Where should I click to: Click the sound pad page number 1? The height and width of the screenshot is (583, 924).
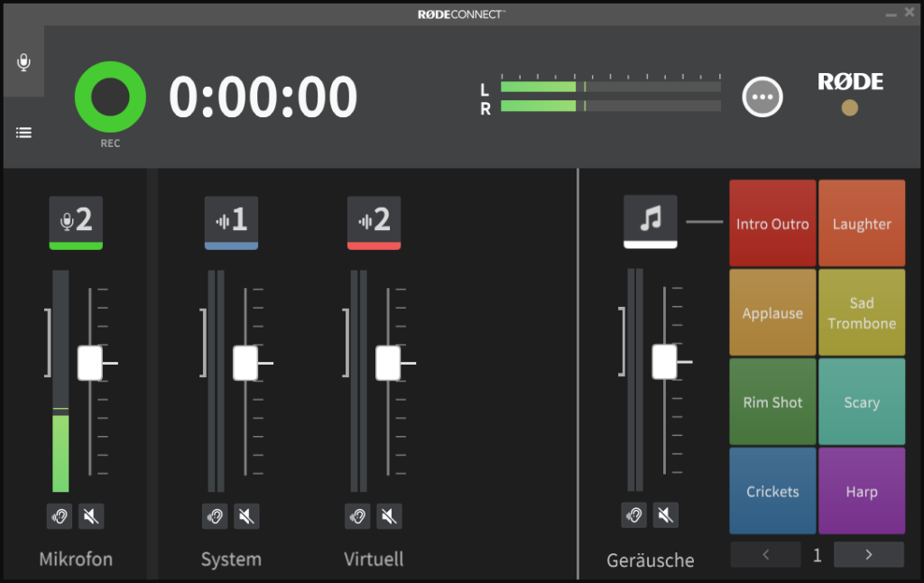pyautogui.click(x=817, y=555)
